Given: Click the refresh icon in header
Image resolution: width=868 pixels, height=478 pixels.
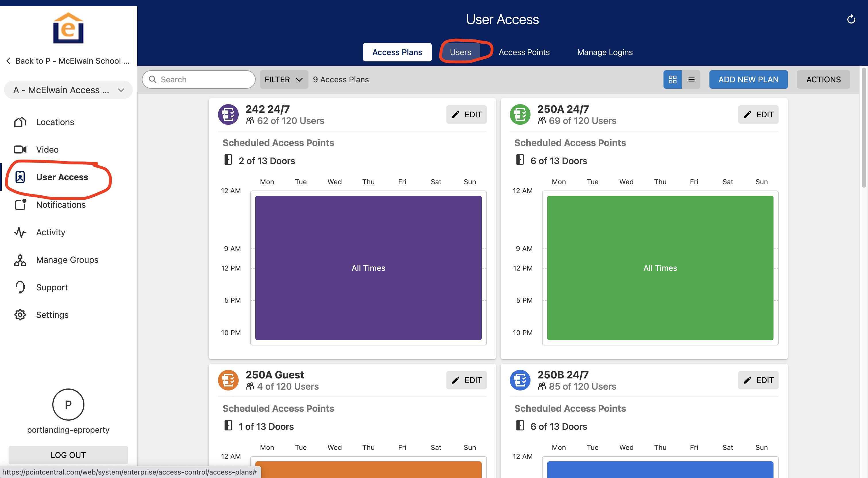Looking at the screenshot, I should [x=851, y=20].
